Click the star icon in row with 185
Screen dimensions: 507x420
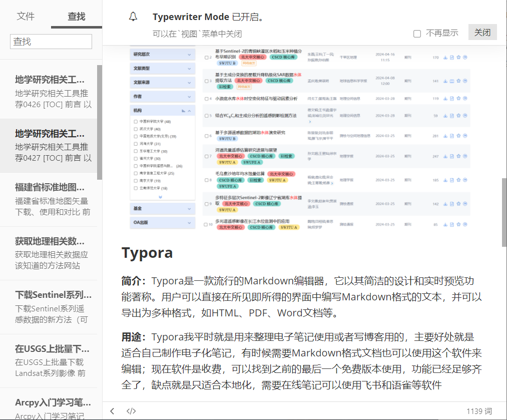tap(458, 180)
